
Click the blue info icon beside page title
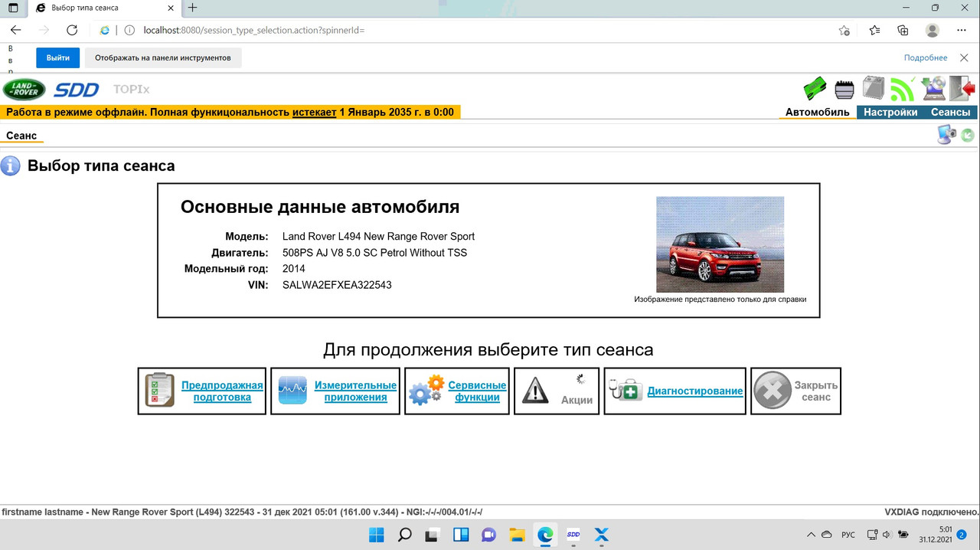click(x=11, y=165)
